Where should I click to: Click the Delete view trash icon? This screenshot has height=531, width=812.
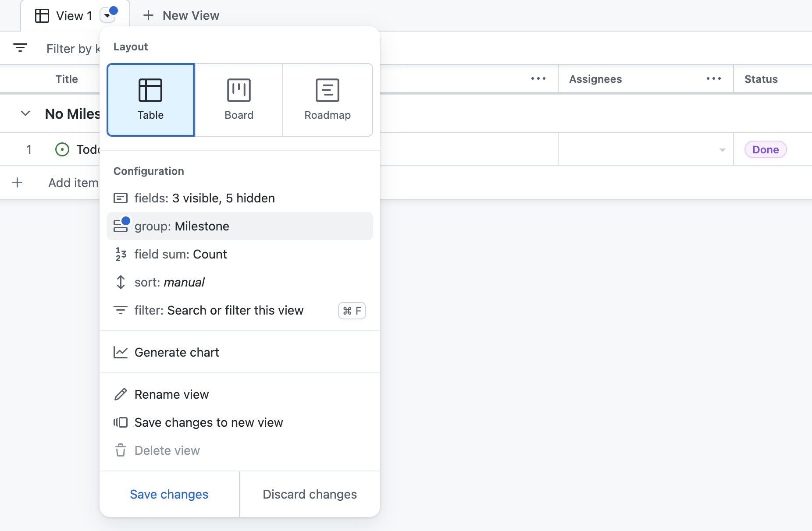pos(121,450)
